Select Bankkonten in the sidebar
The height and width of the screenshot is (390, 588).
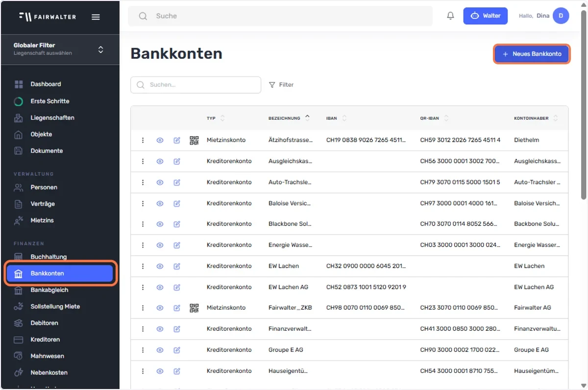tap(60, 274)
